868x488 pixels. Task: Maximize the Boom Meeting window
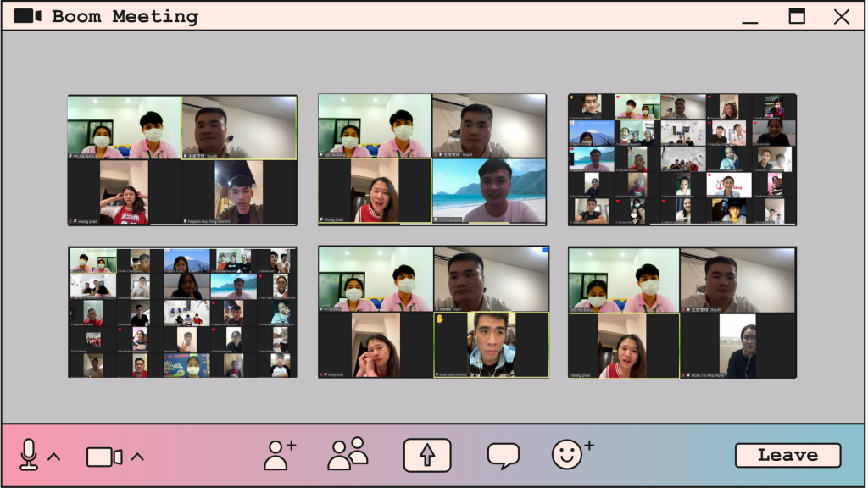point(797,16)
